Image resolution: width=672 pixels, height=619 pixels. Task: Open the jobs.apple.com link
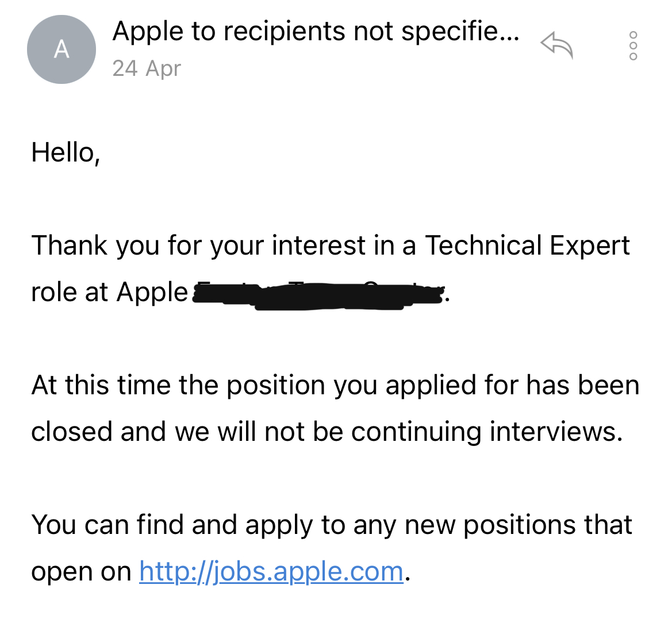[271, 571]
